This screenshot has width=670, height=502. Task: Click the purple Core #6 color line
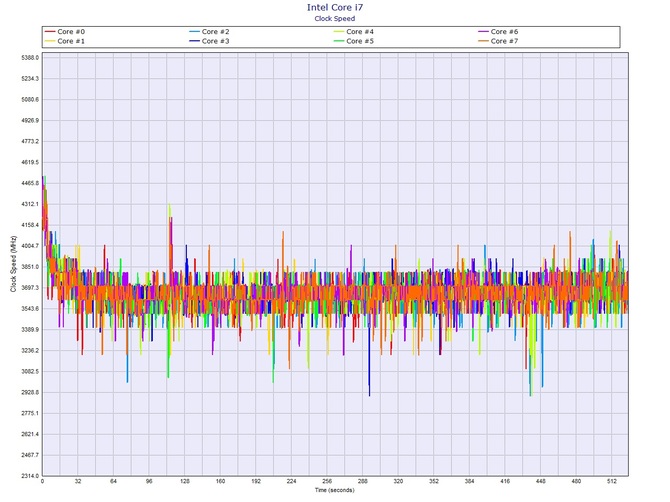(x=483, y=32)
